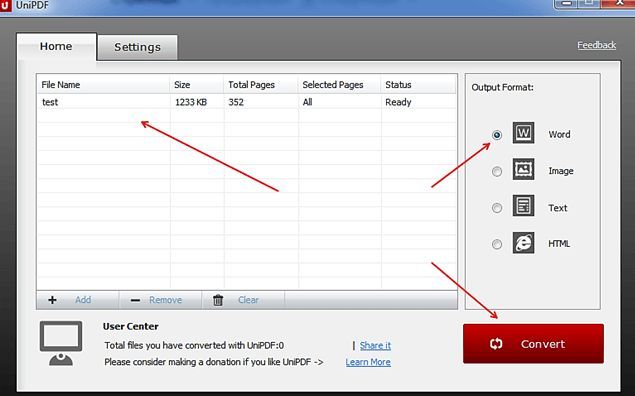Open the Settings tab

tap(137, 47)
